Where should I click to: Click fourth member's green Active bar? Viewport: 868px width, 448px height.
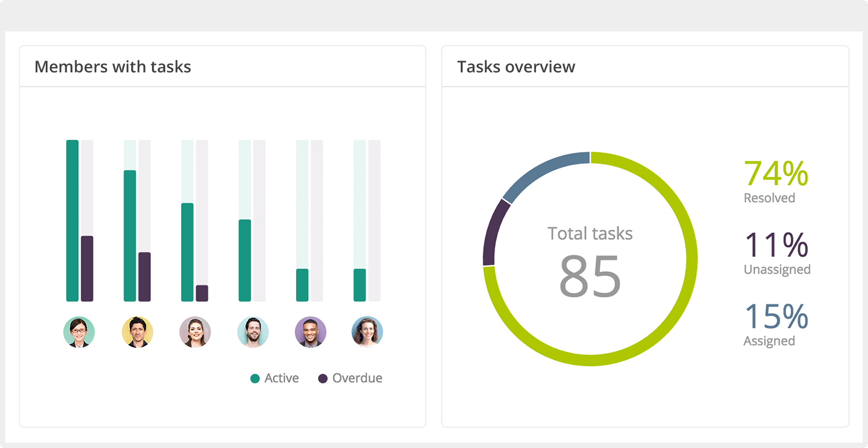(245, 260)
